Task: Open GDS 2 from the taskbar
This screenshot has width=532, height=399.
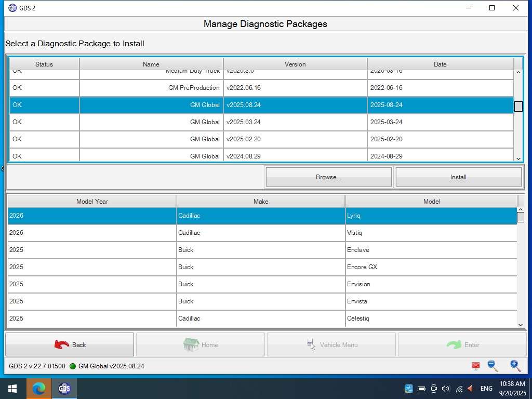Action: pyautogui.click(x=64, y=389)
